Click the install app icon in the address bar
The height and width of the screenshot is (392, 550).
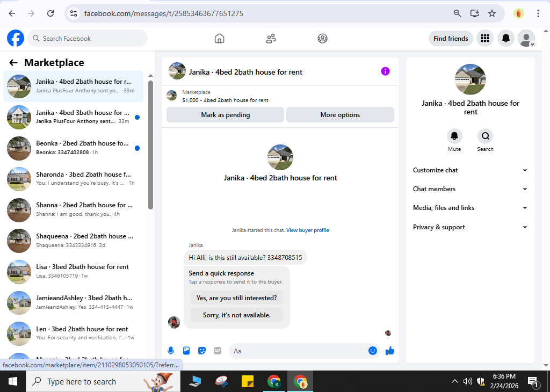475,13
